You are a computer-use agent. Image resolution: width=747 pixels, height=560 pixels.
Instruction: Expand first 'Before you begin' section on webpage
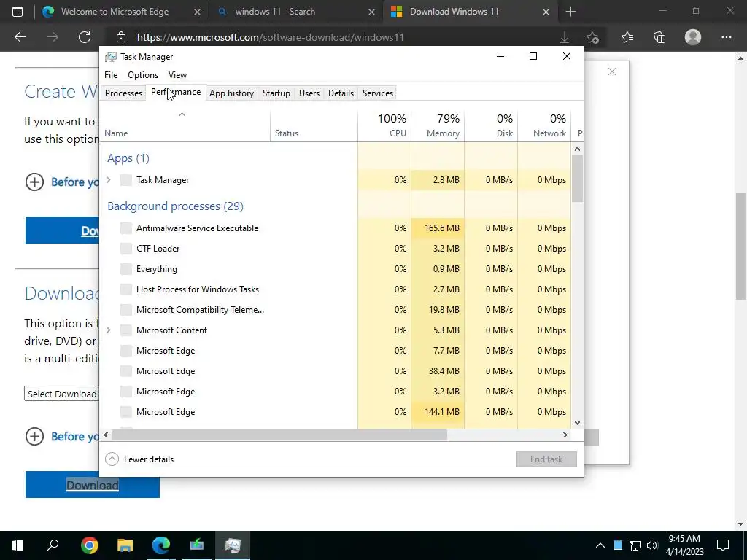click(x=34, y=182)
